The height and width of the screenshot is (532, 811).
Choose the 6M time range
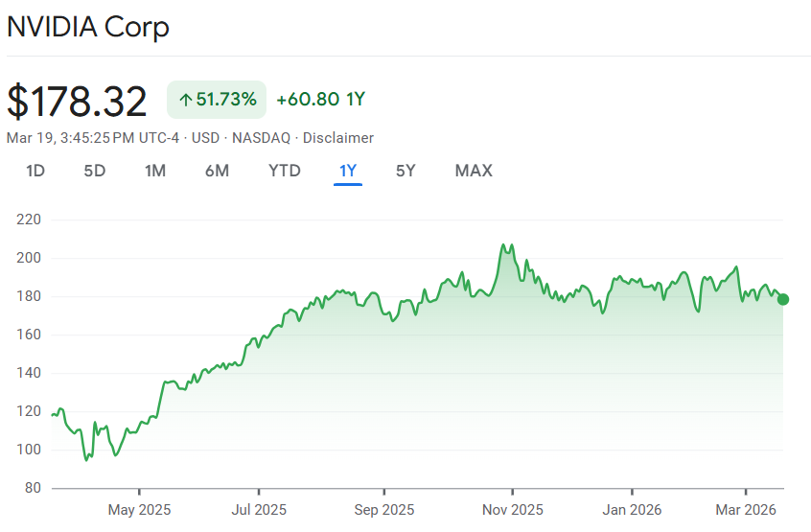click(217, 171)
